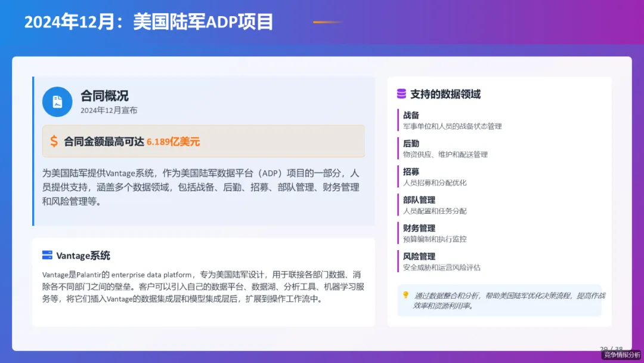Screen dimensions: 644x363
Task: Click the 风险管理 list item title
Action: [x=419, y=257]
